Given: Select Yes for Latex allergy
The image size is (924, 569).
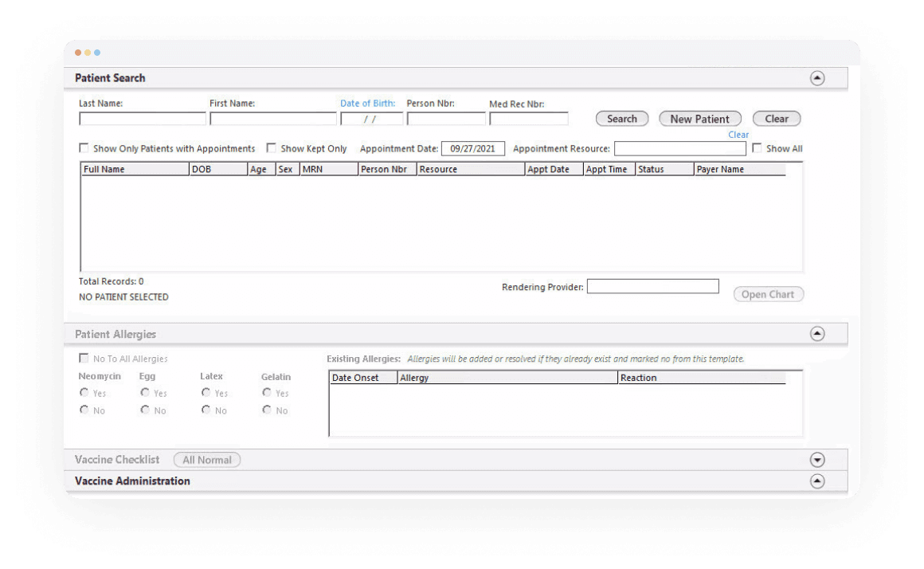Looking at the screenshot, I should 206,392.
